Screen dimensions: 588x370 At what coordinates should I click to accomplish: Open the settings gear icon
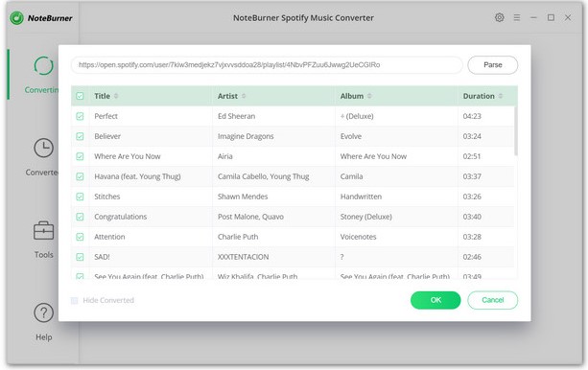(499, 17)
